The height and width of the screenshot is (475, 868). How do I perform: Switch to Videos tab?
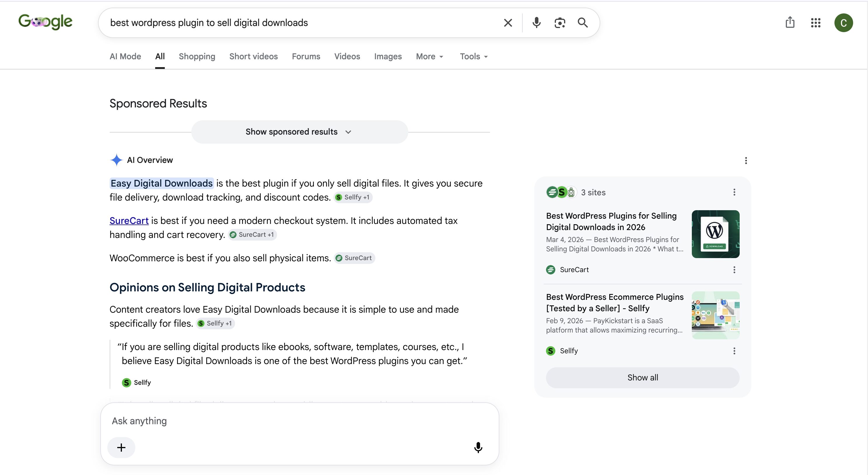[x=347, y=56]
